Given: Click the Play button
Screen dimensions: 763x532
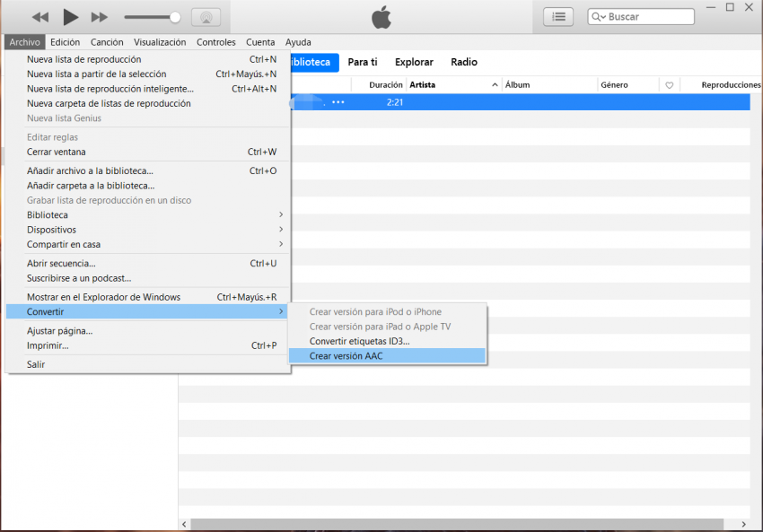Looking at the screenshot, I should click(70, 17).
